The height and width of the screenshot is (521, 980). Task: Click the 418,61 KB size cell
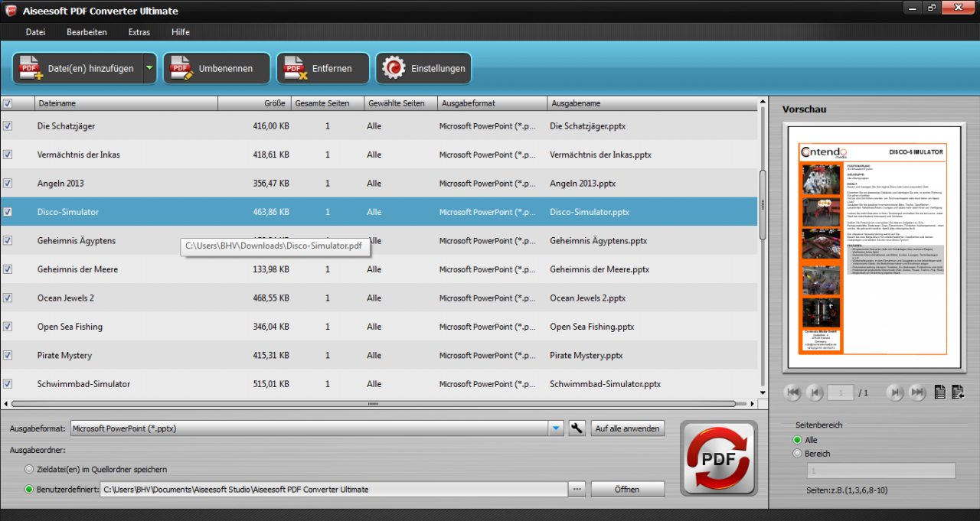tap(270, 155)
